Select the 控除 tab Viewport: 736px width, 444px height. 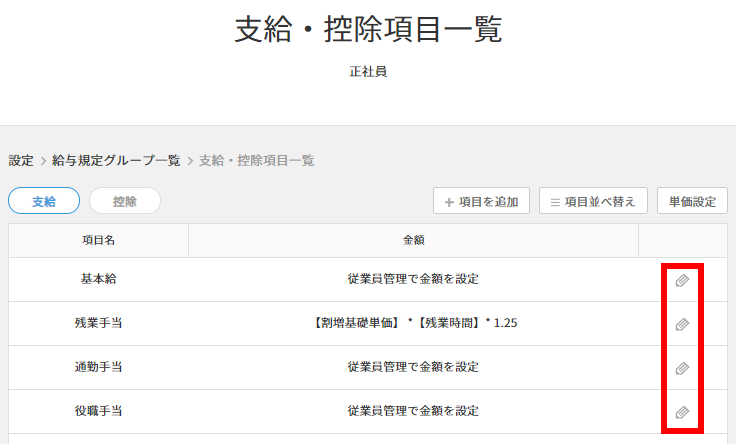[x=125, y=201]
